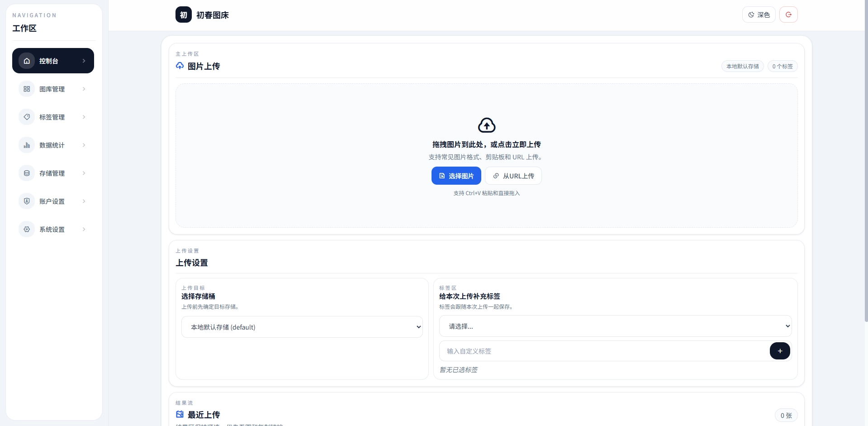Click the plus button to add custom tag
Viewport: 868px width, 426px height.
tap(780, 351)
